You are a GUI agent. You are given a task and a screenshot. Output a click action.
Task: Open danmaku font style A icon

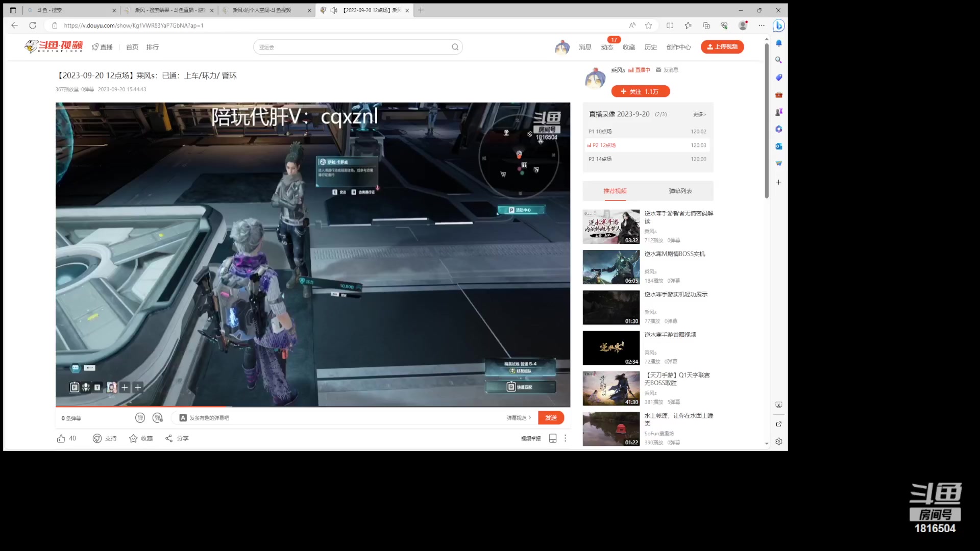(x=183, y=418)
